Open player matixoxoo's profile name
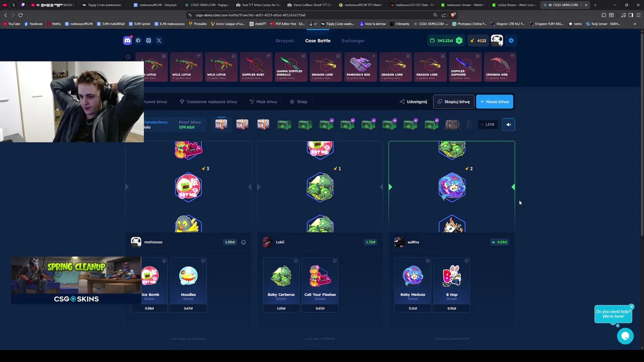644x362 pixels. point(153,242)
